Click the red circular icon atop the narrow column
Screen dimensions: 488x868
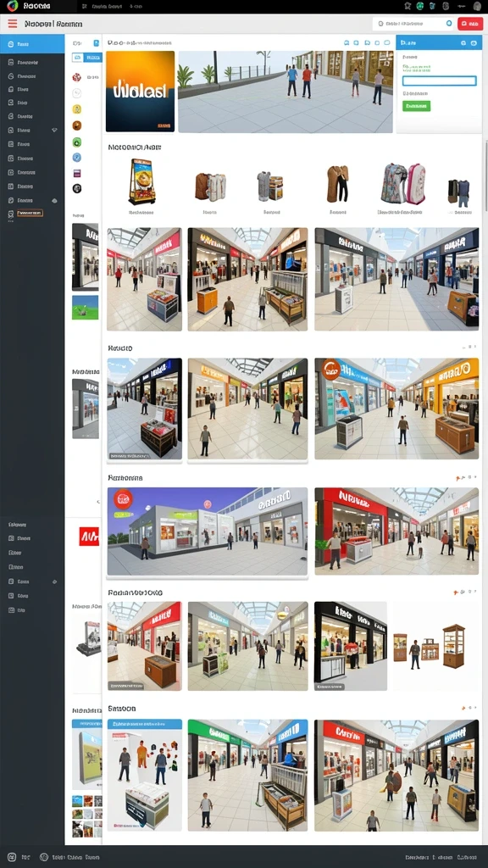77,77
